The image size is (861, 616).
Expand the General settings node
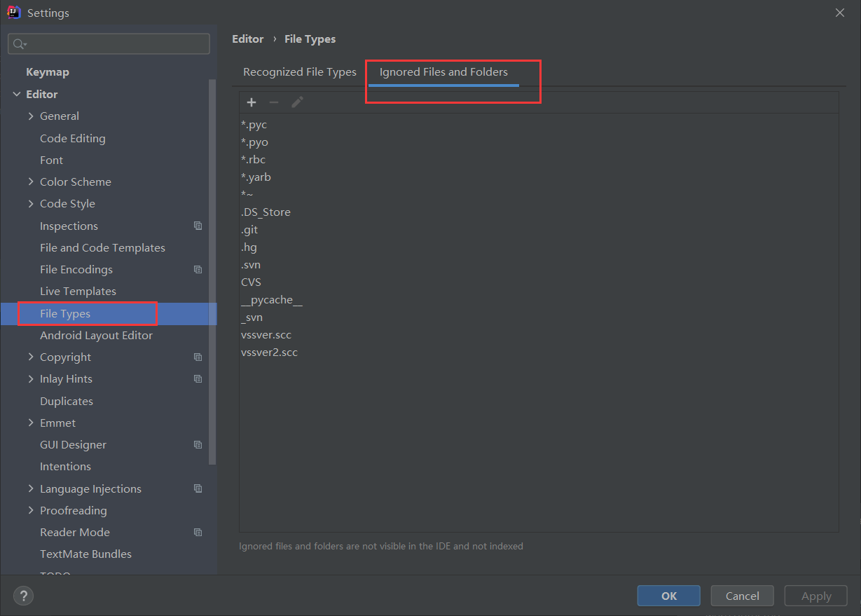point(31,116)
